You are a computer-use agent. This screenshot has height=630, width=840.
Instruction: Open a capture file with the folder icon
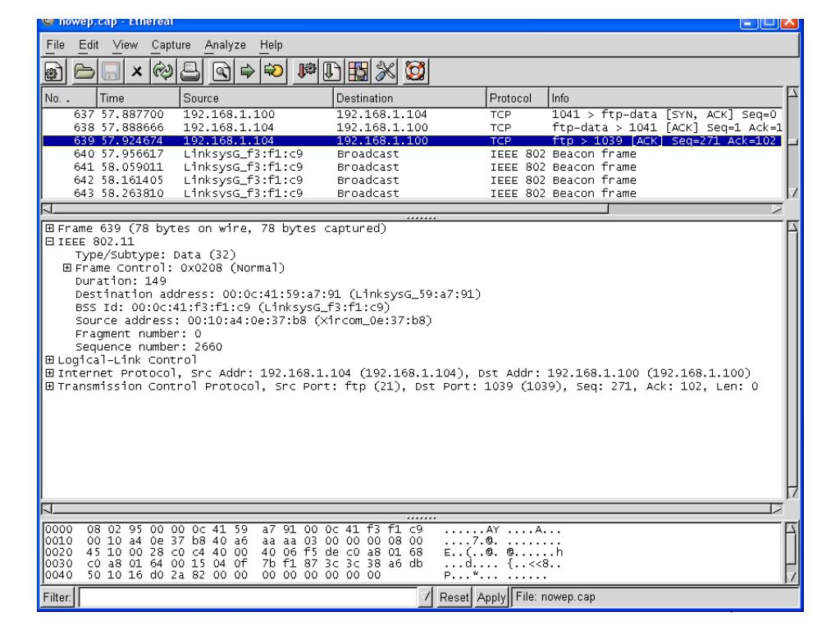coord(84,72)
